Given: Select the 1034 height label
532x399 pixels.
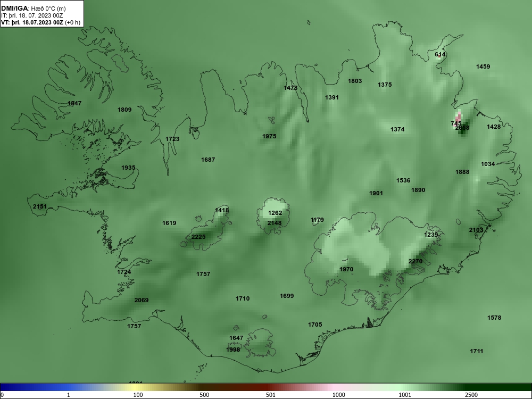Looking at the screenshot, I should (x=488, y=164).
